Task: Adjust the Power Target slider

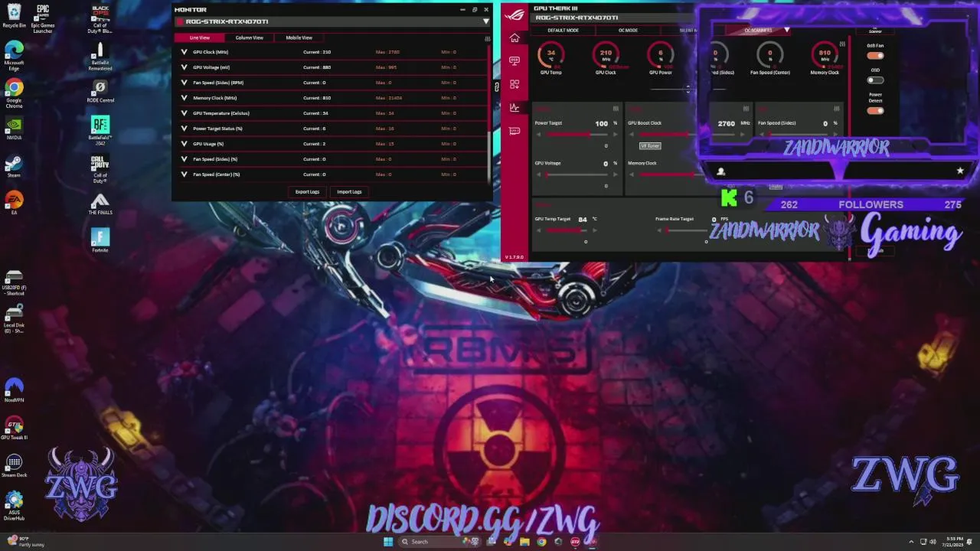Action: (x=576, y=135)
